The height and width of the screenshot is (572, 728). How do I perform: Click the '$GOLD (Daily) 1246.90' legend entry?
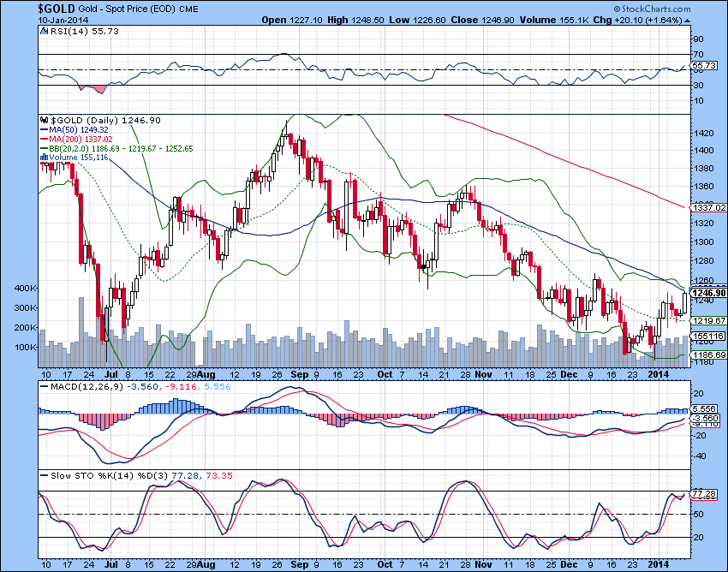[105, 120]
